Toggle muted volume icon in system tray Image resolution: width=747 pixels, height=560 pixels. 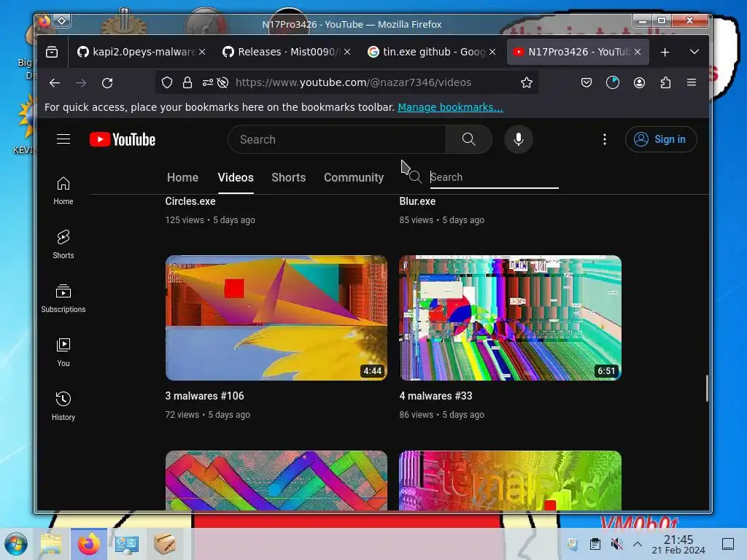click(616, 544)
